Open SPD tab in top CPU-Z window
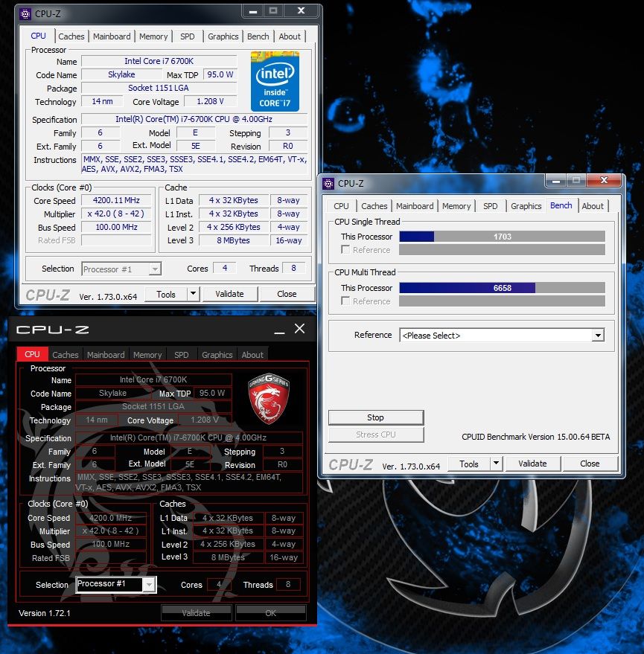Image resolution: width=644 pixels, height=654 pixels. tap(188, 36)
